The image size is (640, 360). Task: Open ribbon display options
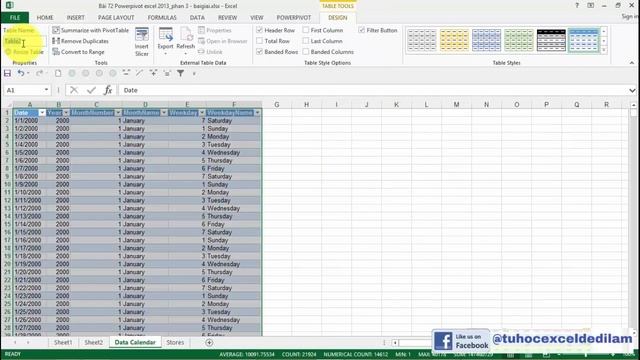click(591, 6)
